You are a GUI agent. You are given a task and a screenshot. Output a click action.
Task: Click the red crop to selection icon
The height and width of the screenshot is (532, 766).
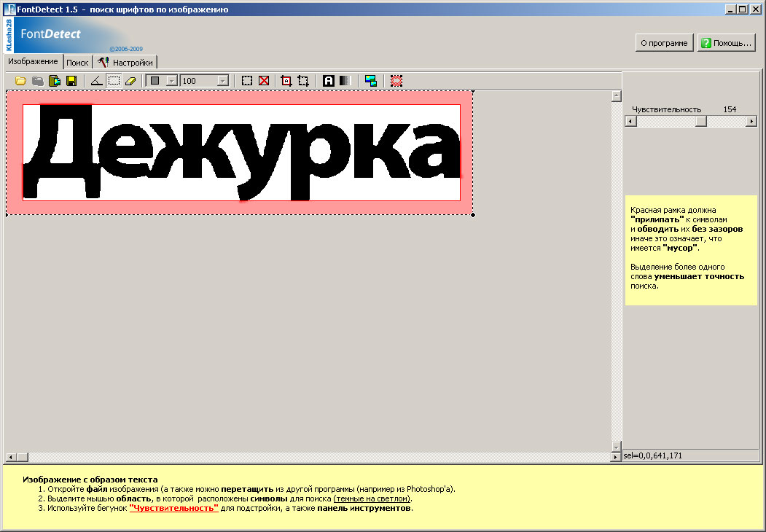click(x=286, y=81)
